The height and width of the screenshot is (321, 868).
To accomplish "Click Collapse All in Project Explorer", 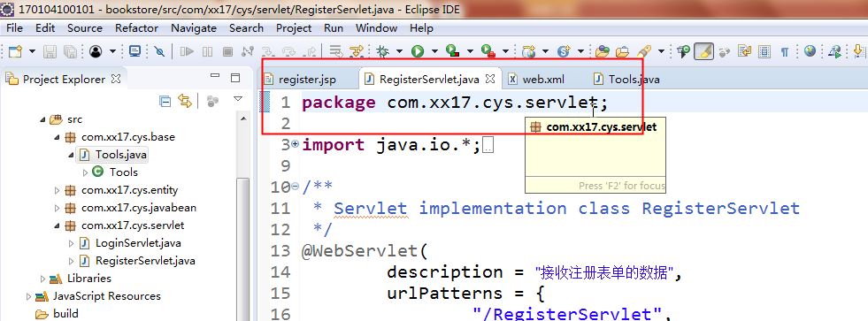I will click(x=165, y=101).
